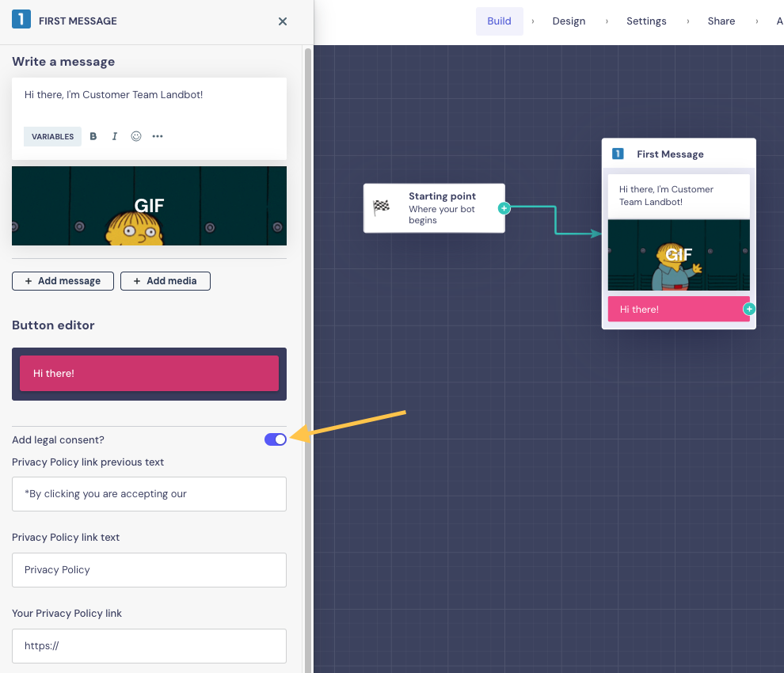Open more formatting options ellipsis
Screen dimensions: 784x673
point(158,136)
